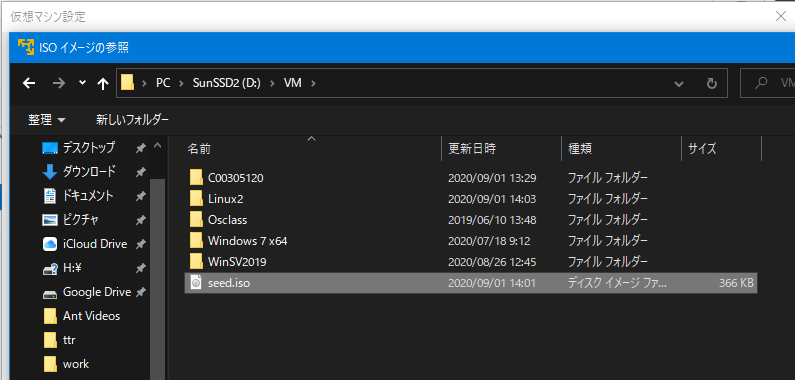Select the Linux2 folder
This screenshot has height=380, width=795.
click(471, 199)
